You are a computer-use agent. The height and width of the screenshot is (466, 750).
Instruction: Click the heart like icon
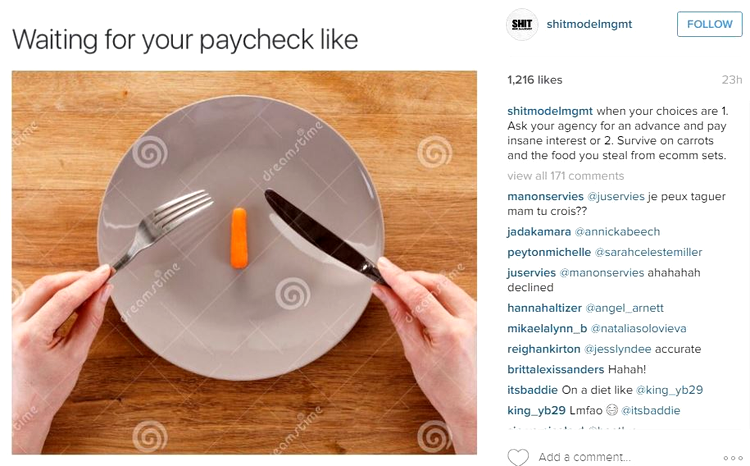pos(518,457)
